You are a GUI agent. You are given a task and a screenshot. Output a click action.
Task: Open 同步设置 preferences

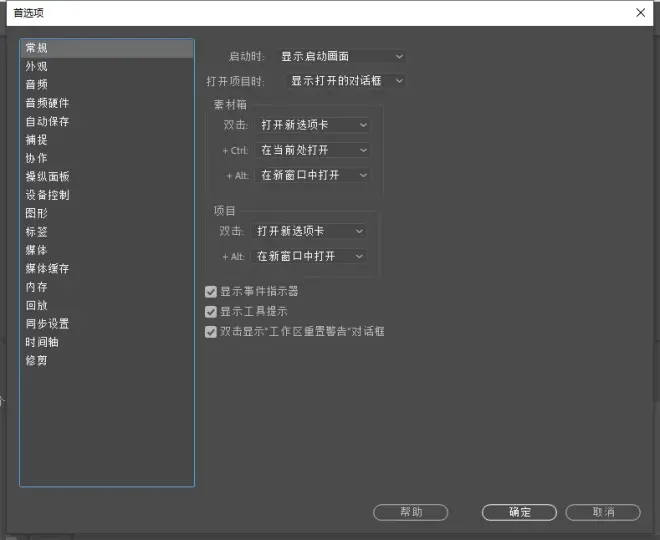107,324
